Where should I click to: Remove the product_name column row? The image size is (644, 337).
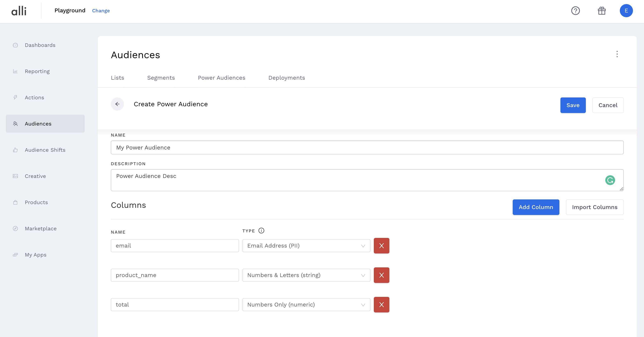click(381, 275)
